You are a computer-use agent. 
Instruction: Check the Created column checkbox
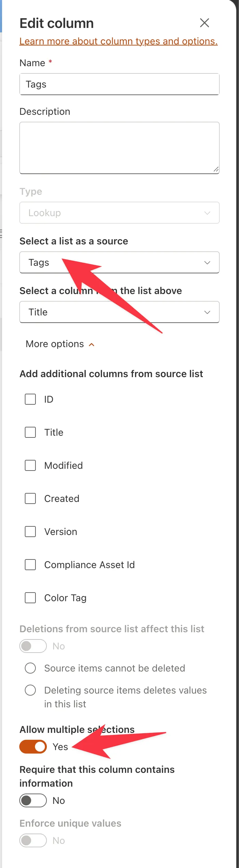(x=30, y=498)
